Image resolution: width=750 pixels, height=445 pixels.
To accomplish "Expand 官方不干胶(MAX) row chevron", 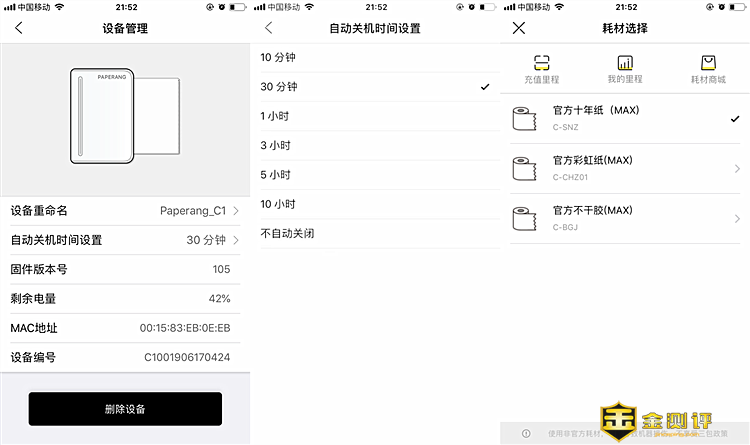I will (736, 218).
